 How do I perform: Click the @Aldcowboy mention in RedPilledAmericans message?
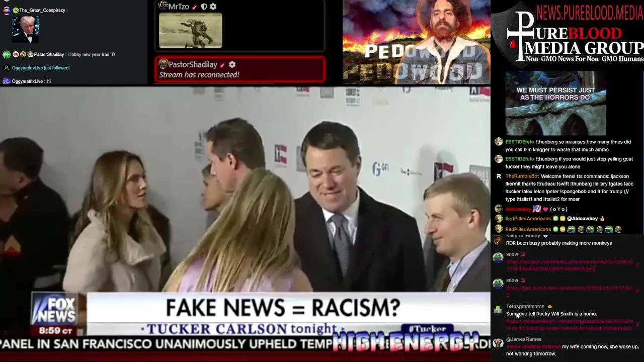pyautogui.click(x=582, y=219)
